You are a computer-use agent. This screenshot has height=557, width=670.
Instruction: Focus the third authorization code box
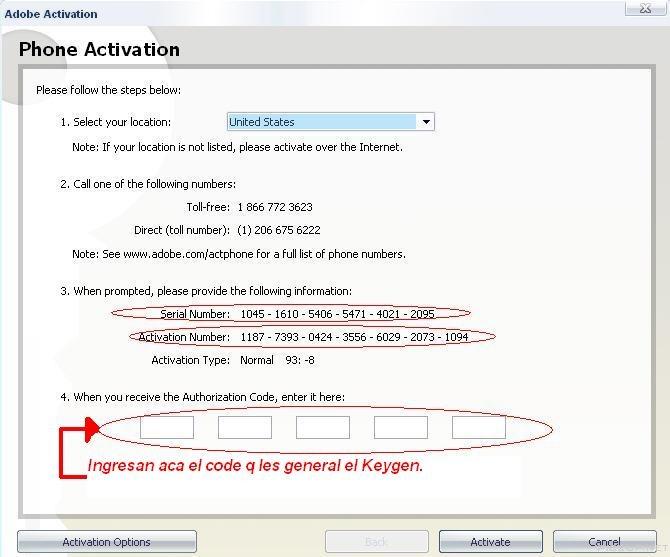[323, 427]
